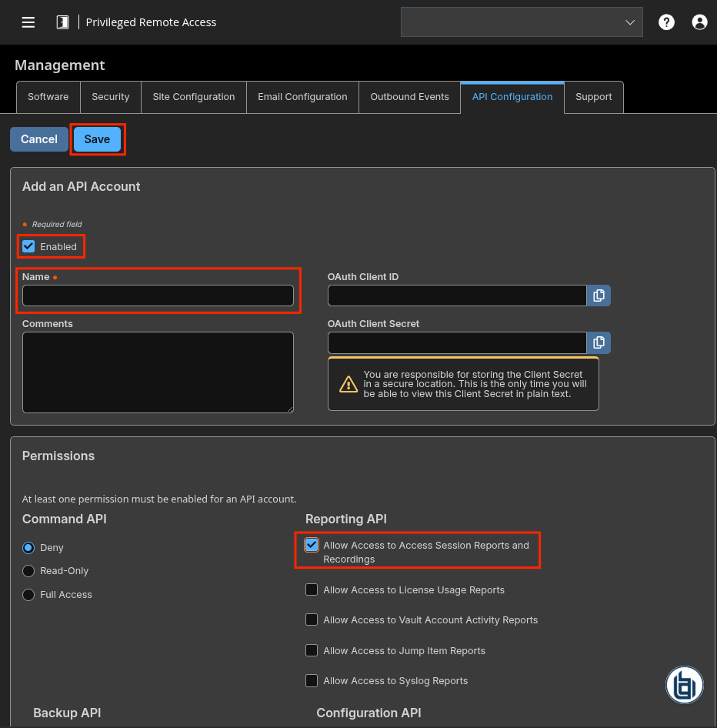Open the Support tab
This screenshot has width=717, height=728.
coord(594,97)
